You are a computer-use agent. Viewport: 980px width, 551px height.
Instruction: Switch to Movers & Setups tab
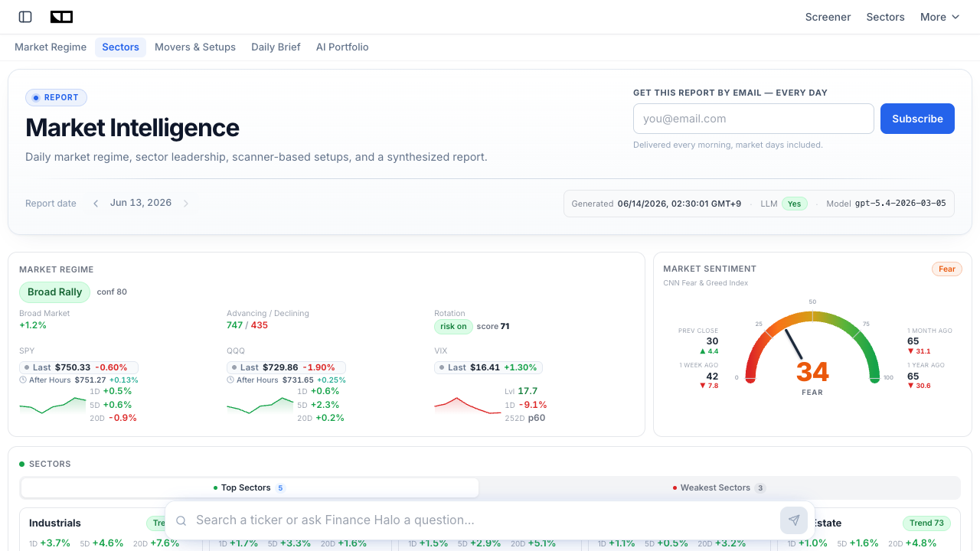click(195, 47)
